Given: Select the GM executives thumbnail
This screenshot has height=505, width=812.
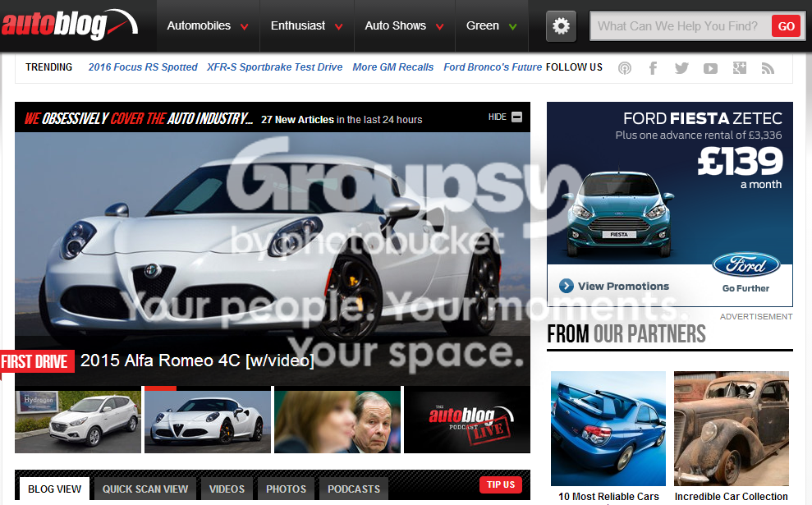Looking at the screenshot, I should 337,422.
